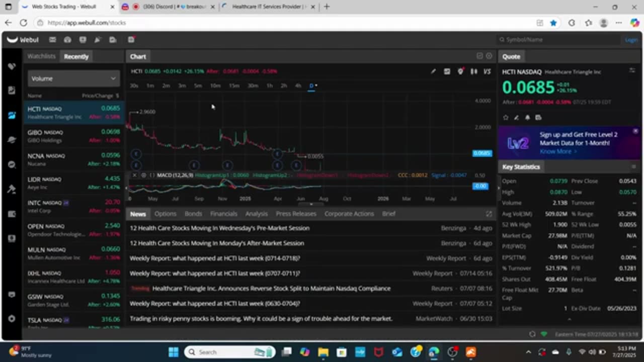Click the browser address bar URL

click(x=87, y=23)
